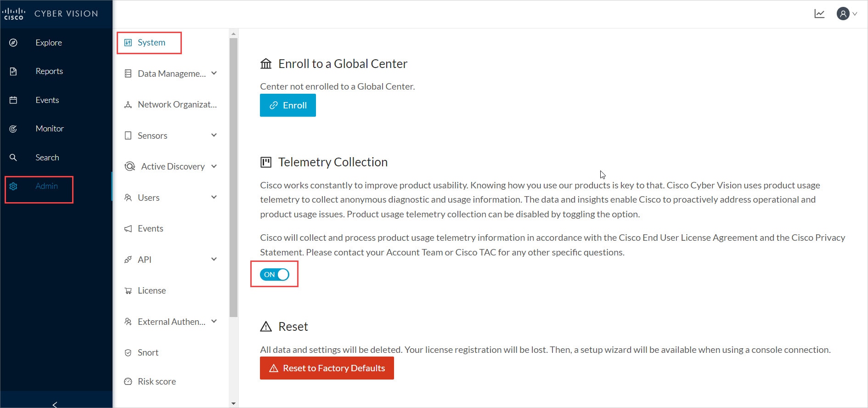Click Reset to Factory Defaults button
Viewport: 868px width, 408px height.
click(x=327, y=368)
